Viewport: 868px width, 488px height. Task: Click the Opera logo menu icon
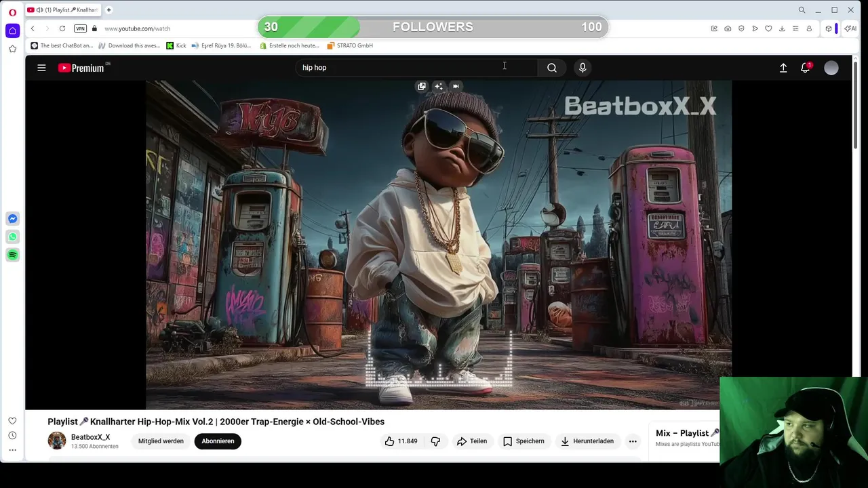coord(12,12)
